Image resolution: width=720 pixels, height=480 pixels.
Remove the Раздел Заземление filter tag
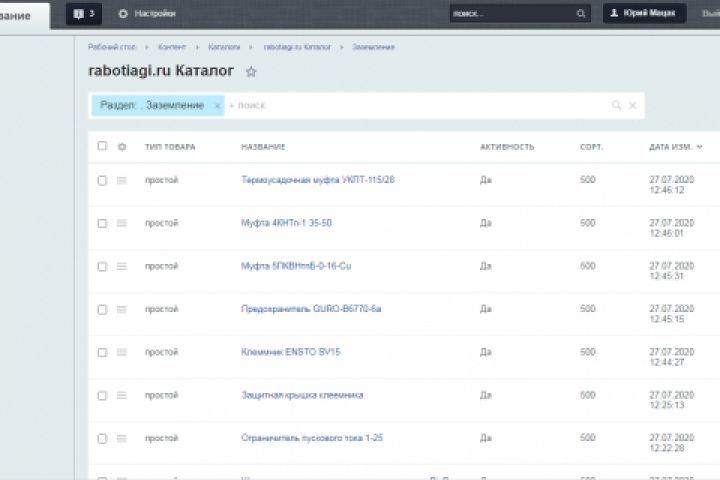(218, 106)
